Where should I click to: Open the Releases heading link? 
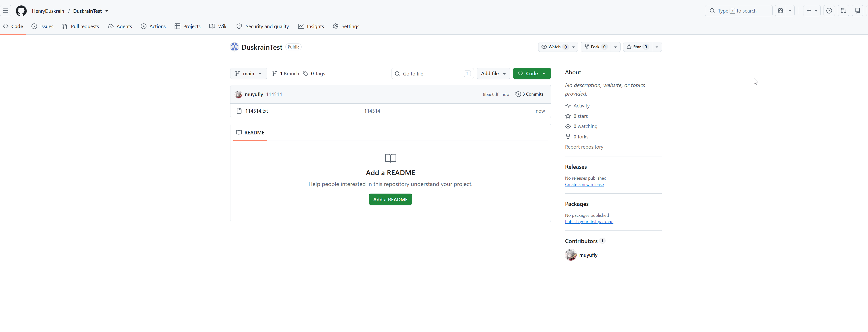click(576, 167)
